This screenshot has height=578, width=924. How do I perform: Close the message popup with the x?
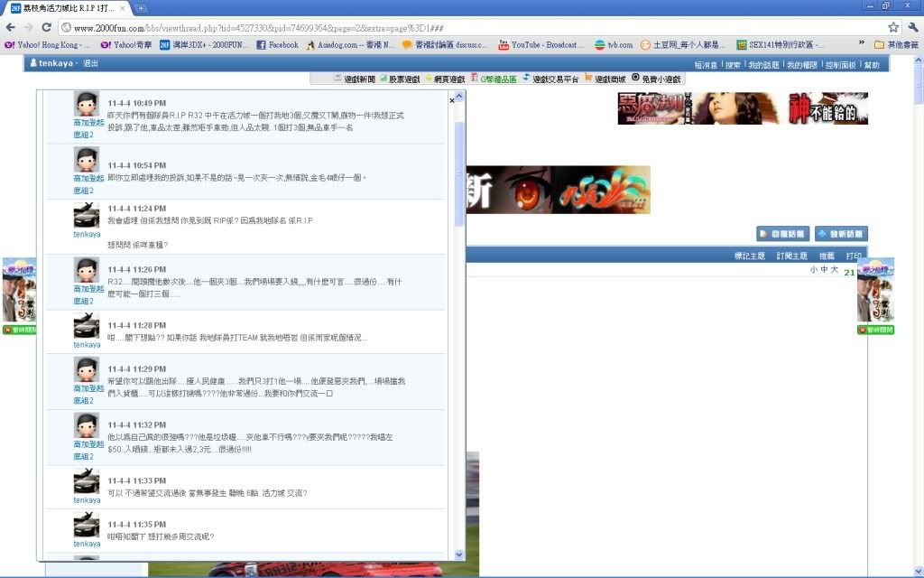pos(452,100)
